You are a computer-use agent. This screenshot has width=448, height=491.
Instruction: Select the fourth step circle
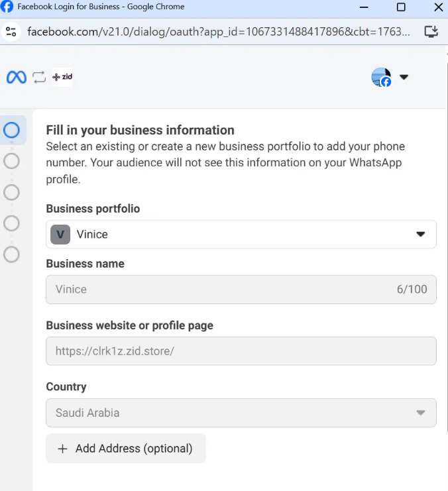[11, 223]
